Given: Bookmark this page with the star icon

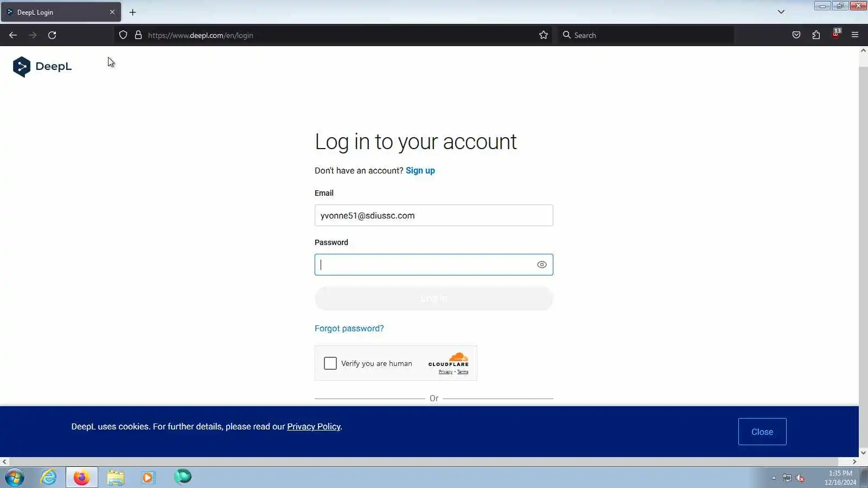Looking at the screenshot, I should 544,35.
